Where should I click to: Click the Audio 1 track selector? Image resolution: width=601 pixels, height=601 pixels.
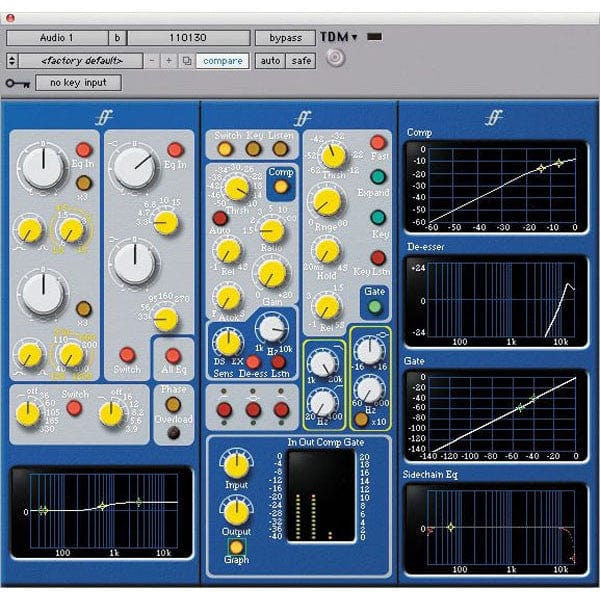coord(57,38)
